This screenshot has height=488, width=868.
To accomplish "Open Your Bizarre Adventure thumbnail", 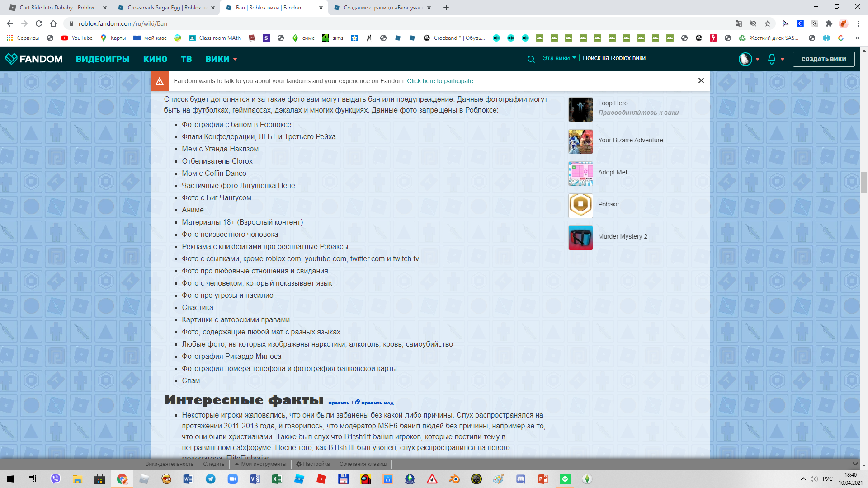I will click(580, 141).
